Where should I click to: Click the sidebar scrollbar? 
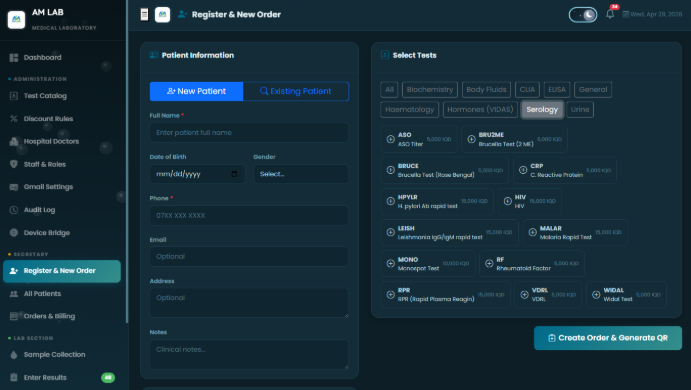(x=127, y=162)
